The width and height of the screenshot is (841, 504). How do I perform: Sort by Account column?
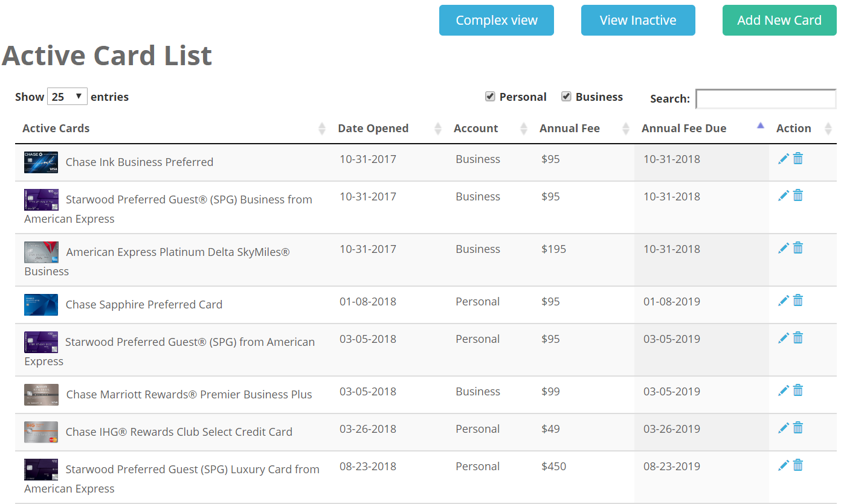(x=489, y=128)
